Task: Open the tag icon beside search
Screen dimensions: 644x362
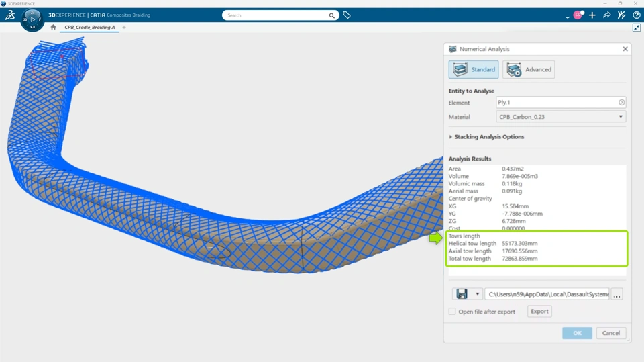Action: 347,15
